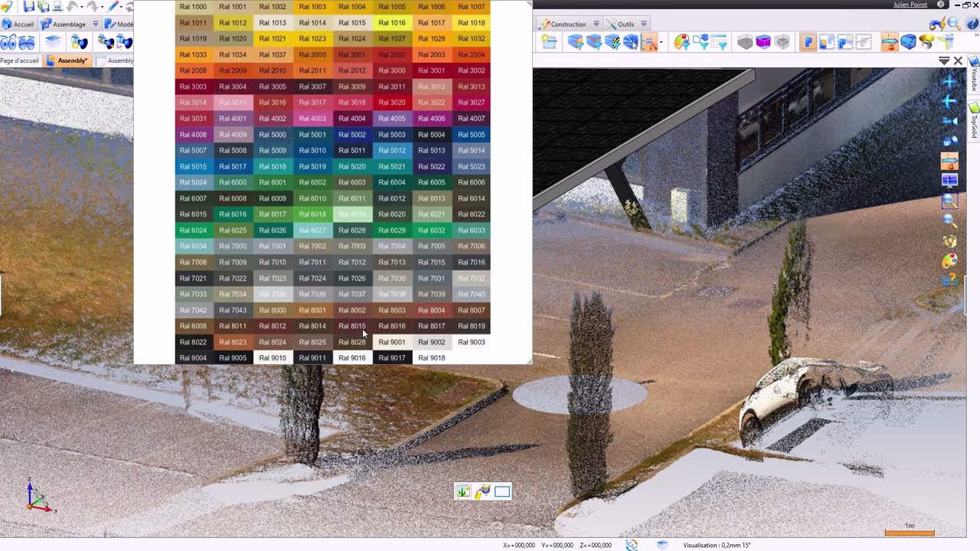Screen dimensions: 980x551
Task: Open the blue Help question mark icon
Action: point(971,24)
